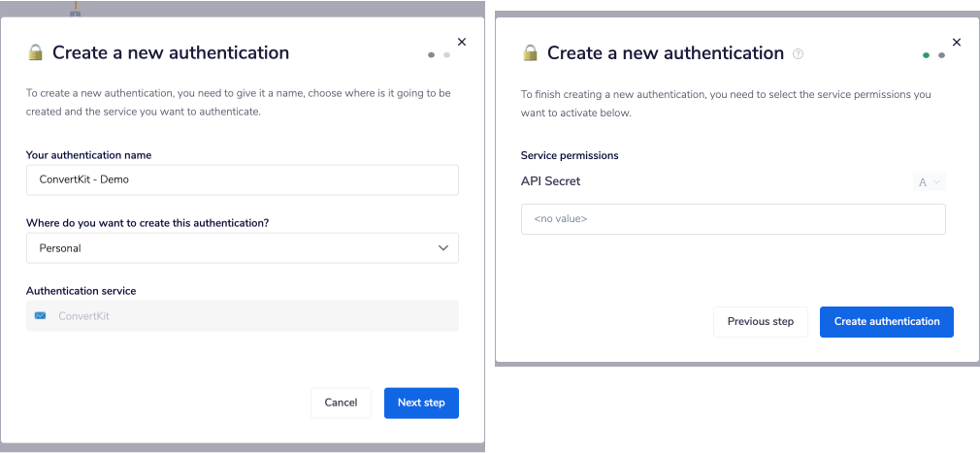Click the gray dot next to the green dot
The height and width of the screenshot is (453, 980).
tap(941, 55)
